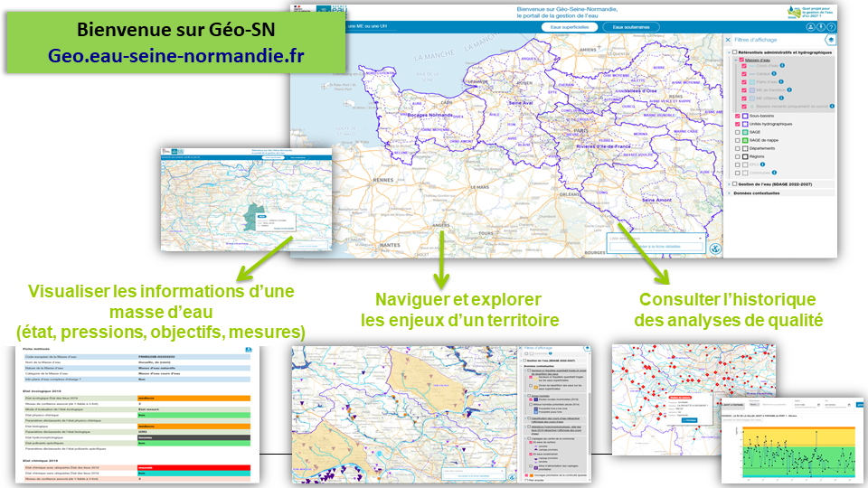Open the user account icon in the header

[x=811, y=26]
